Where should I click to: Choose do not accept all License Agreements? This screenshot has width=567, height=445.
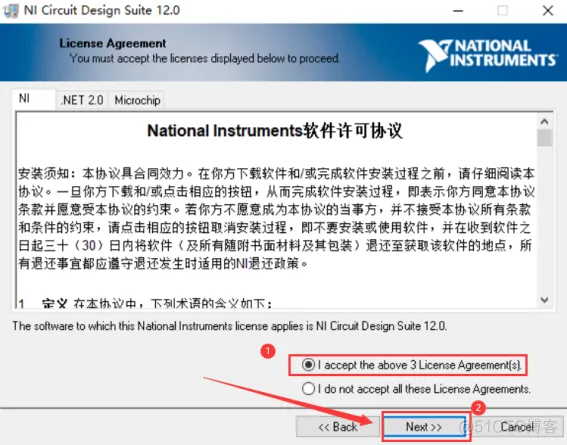coord(416,389)
